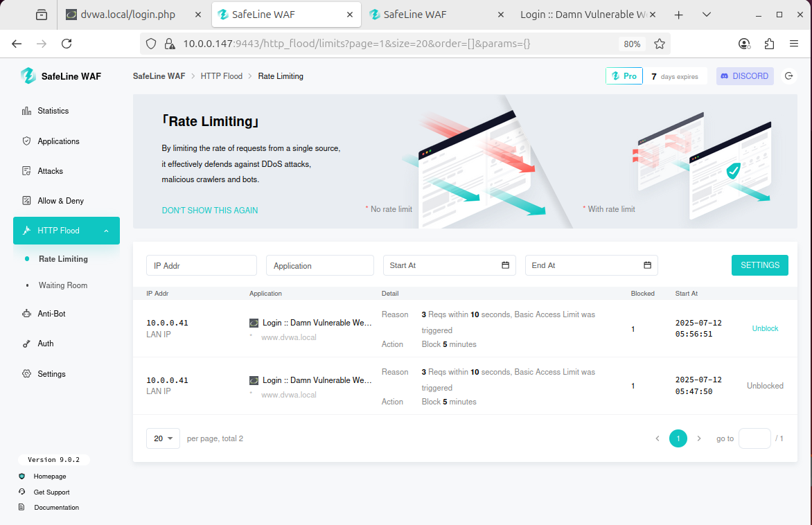Click the Settings gear icon in sidebar
Screen dimensions: 812x525
(26, 373)
